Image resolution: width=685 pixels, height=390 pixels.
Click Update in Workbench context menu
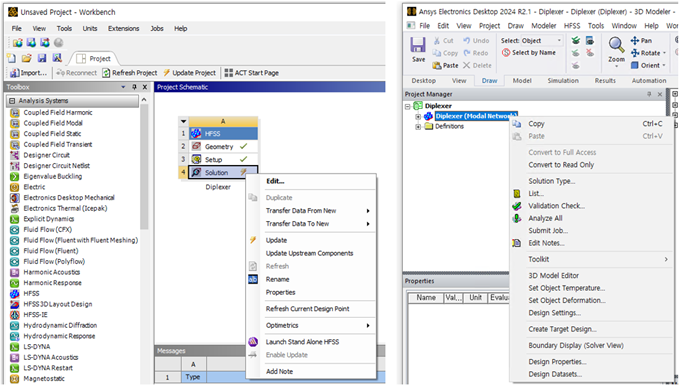pyautogui.click(x=276, y=241)
